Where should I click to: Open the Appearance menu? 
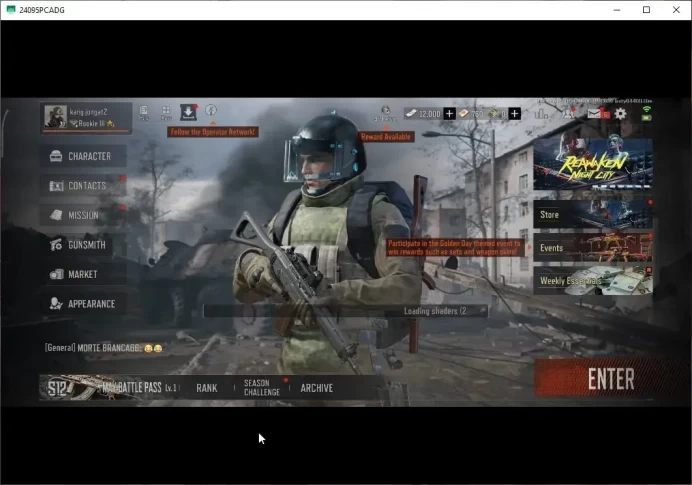83,304
